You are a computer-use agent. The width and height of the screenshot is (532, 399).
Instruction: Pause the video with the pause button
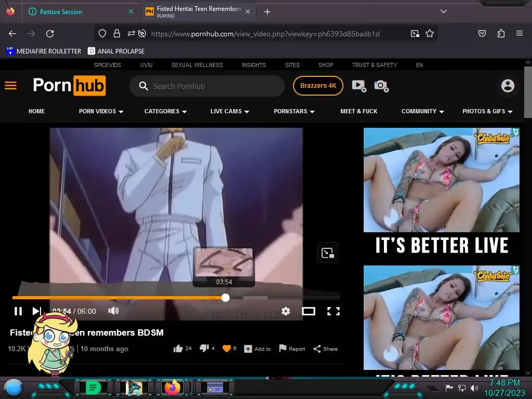[x=18, y=311]
